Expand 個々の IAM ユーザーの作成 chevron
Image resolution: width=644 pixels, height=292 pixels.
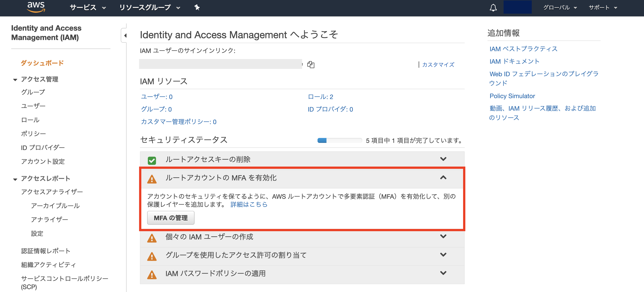pos(443,236)
